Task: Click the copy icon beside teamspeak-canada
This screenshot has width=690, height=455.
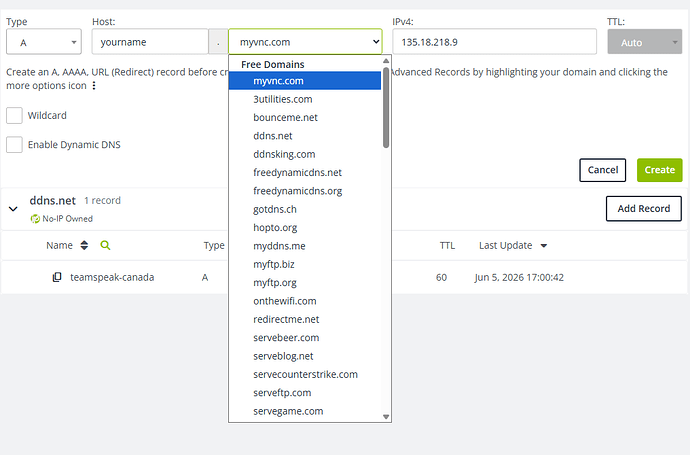Action: [57, 277]
